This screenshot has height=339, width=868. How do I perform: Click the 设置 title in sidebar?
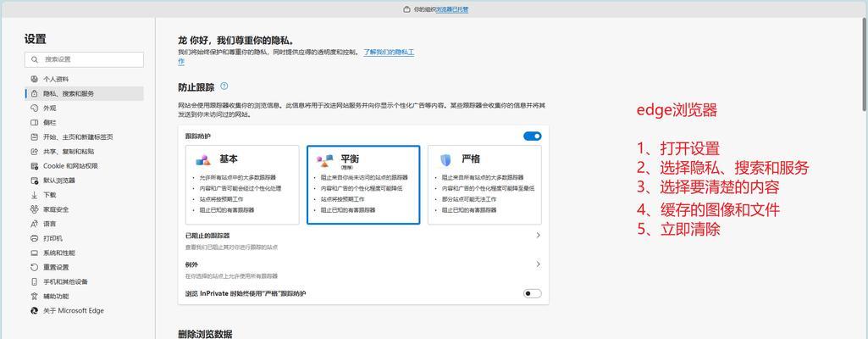coord(36,39)
